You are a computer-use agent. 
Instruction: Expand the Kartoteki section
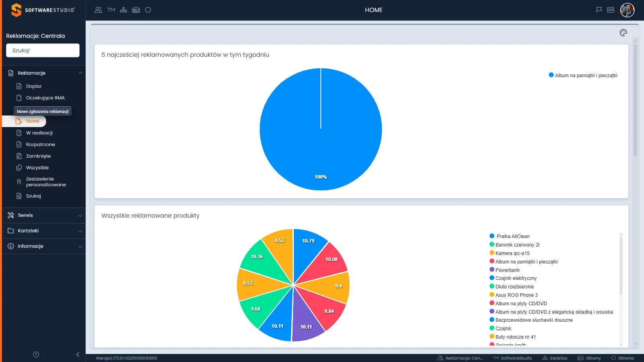(44, 231)
